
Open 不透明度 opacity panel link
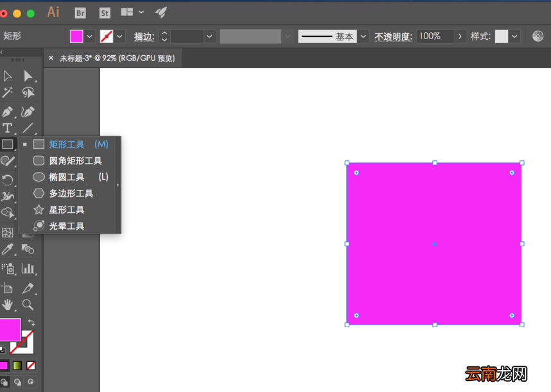pos(393,37)
